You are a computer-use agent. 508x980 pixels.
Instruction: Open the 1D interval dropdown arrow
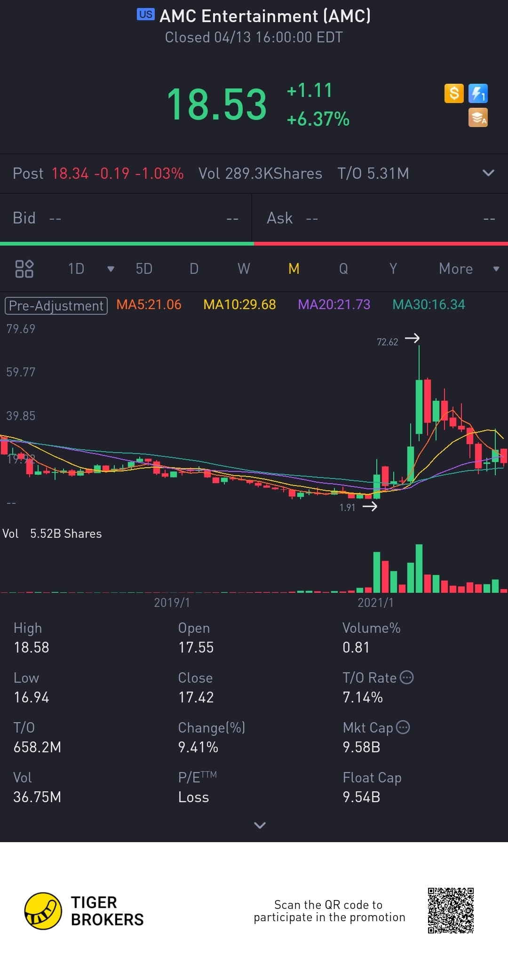[111, 269]
